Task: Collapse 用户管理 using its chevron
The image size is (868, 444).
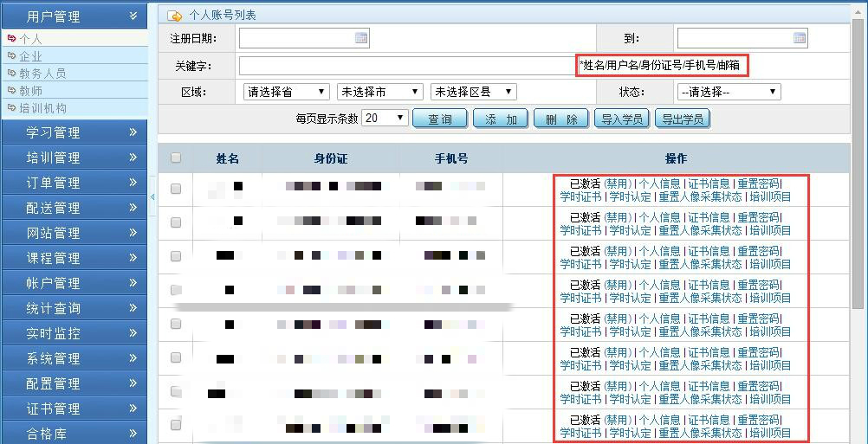Action: pyautogui.click(x=133, y=16)
